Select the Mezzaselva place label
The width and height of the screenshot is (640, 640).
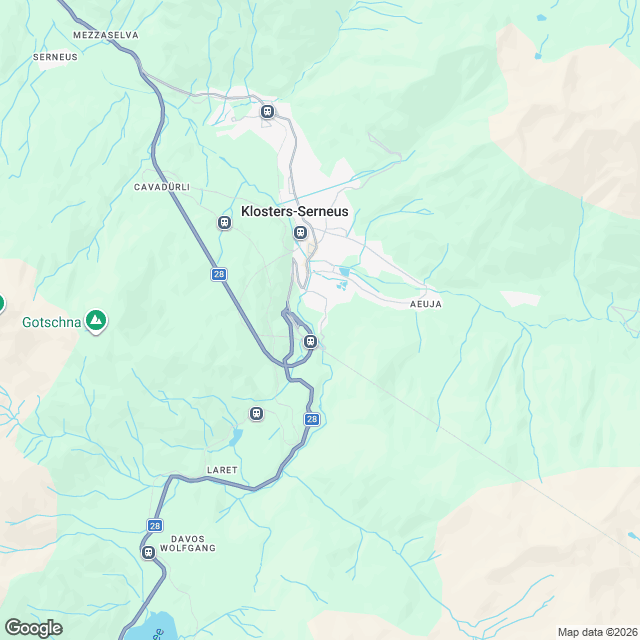click(106, 35)
